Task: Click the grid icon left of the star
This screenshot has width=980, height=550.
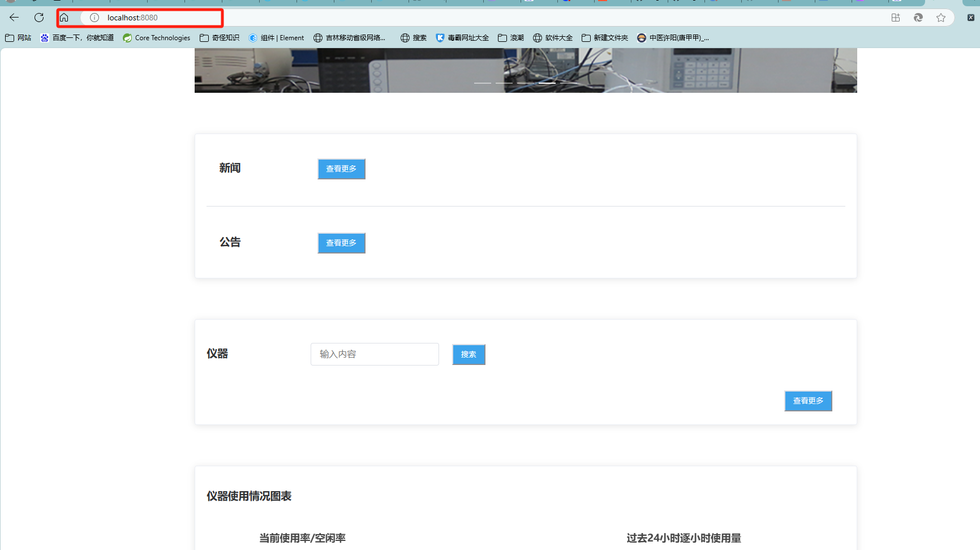Action: pyautogui.click(x=896, y=18)
